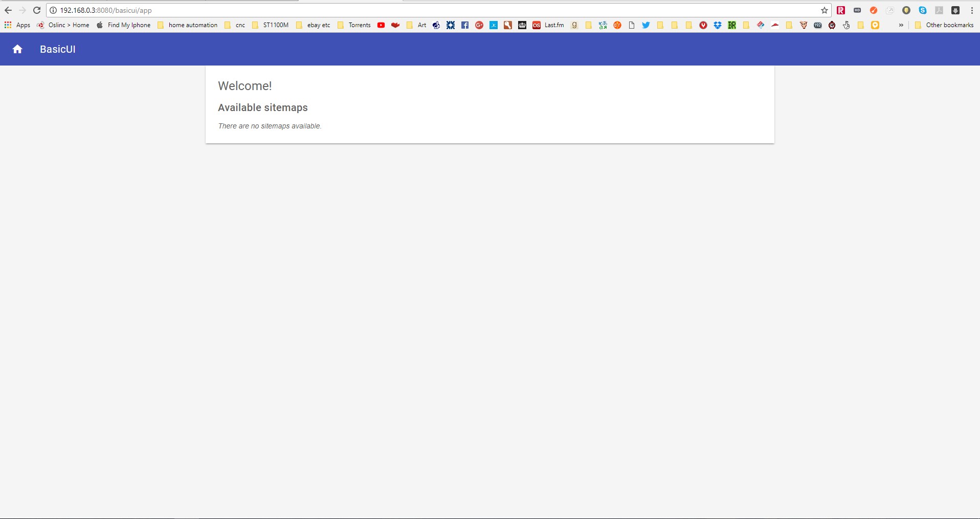Open the Apps shortcut in bookmarks bar
Viewport: 980px width, 519px height.
tap(17, 25)
